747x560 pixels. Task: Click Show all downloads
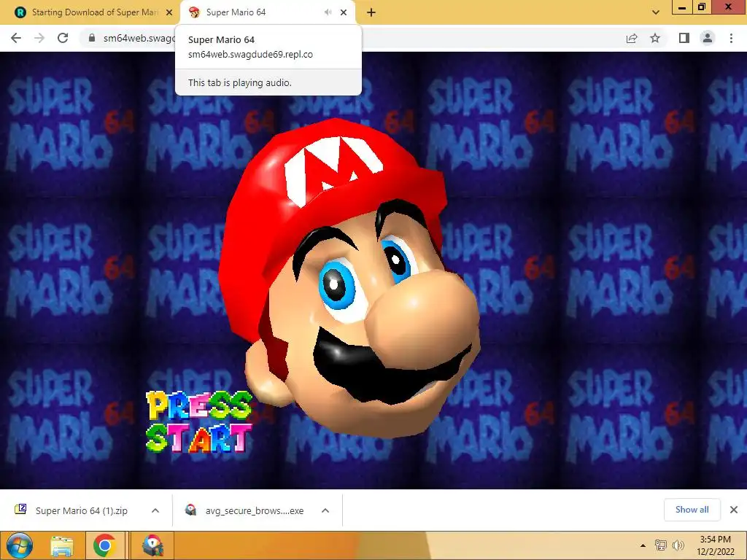692,510
